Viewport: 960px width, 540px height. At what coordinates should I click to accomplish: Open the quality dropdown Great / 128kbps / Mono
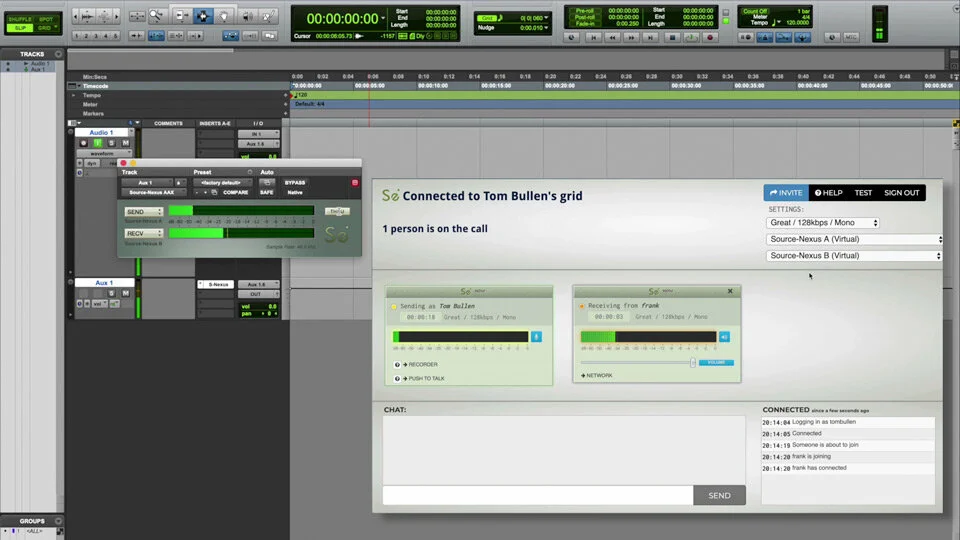(823, 223)
